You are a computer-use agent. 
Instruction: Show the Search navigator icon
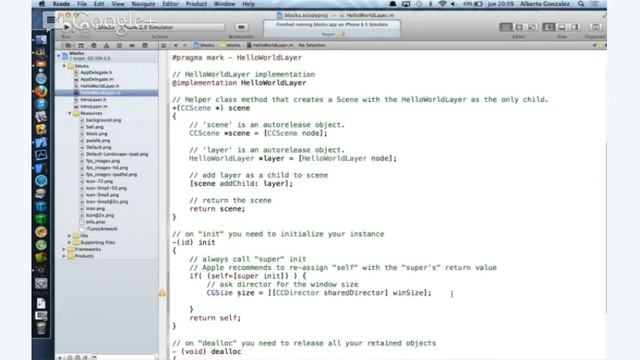[x=93, y=45]
